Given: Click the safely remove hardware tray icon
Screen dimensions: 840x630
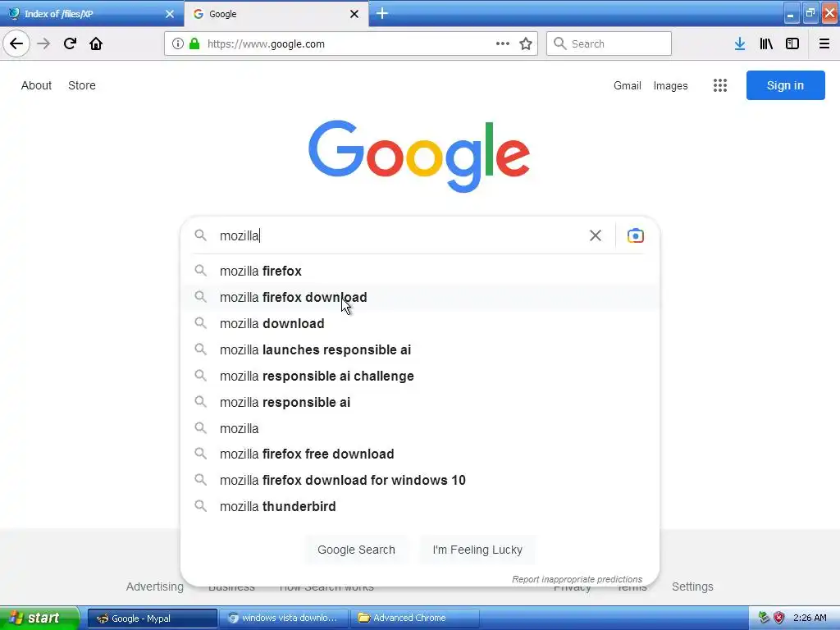Looking at the screenshot, I should tap(764, 618).
